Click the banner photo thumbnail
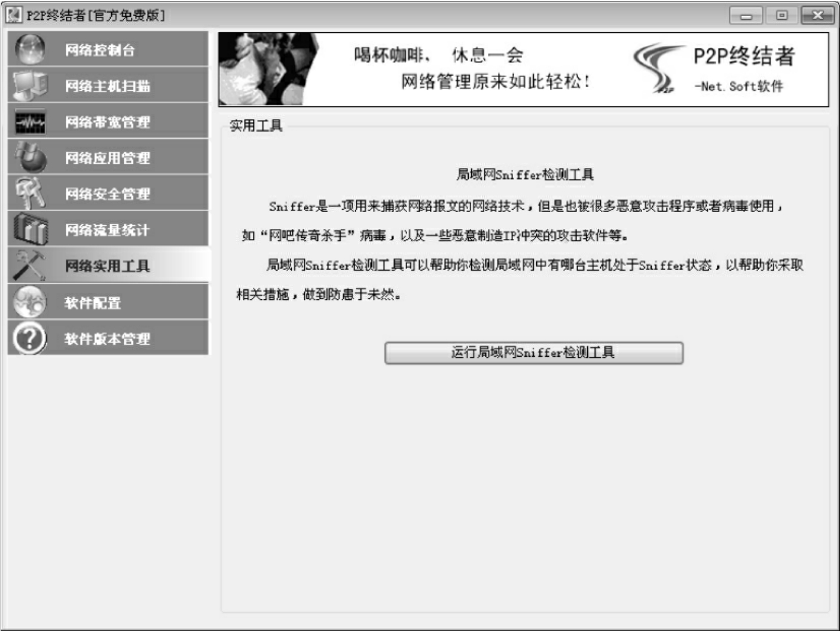Image resolution: width=840 pixels, height=631 pixels. (x=268, y=69)
